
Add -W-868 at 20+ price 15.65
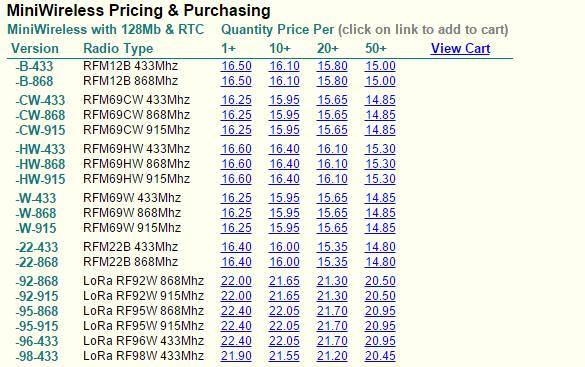tap(332, 213)
